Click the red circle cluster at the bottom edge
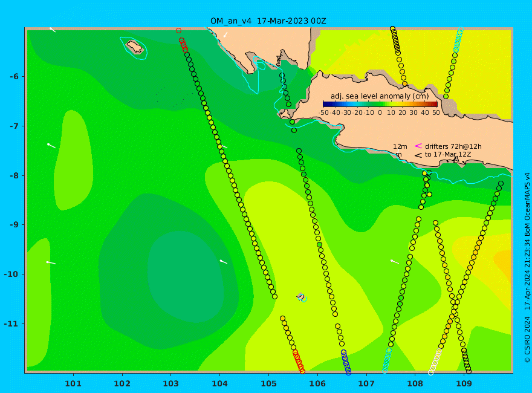Viewport: 532px width, 393px height. click(299, 362)
